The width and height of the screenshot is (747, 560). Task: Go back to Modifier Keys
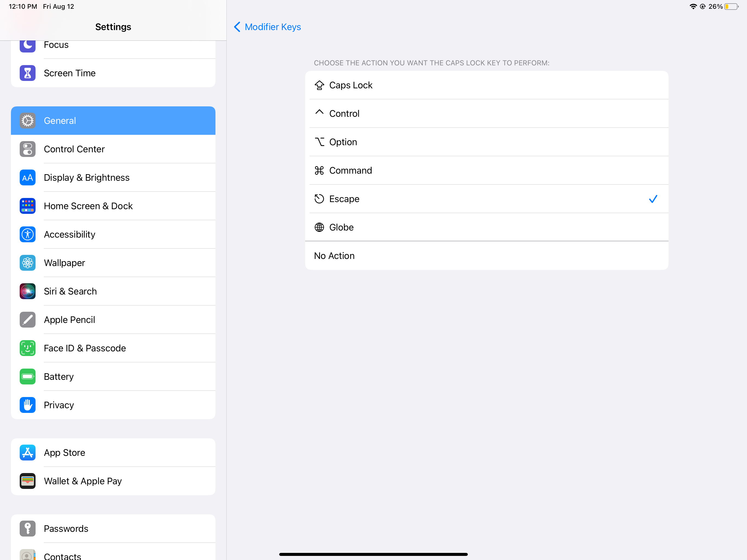(x=273, y=27)
